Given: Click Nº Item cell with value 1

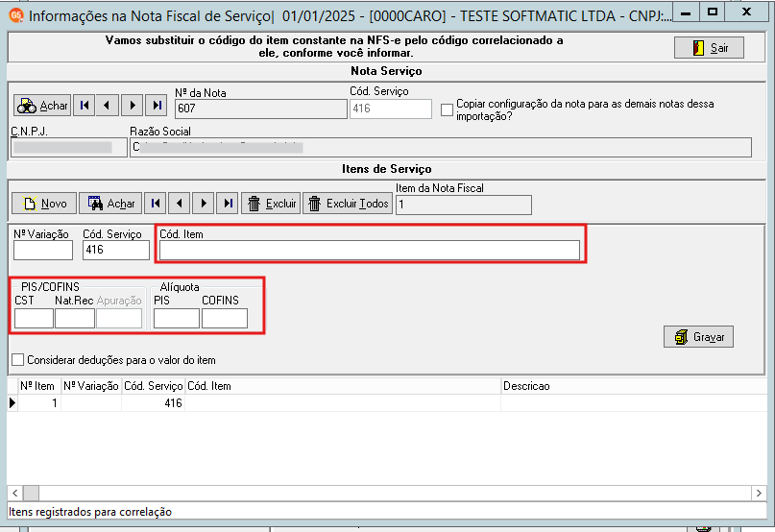Looking at the screenshot, I should pyautogui.click(x=39, y=403).
